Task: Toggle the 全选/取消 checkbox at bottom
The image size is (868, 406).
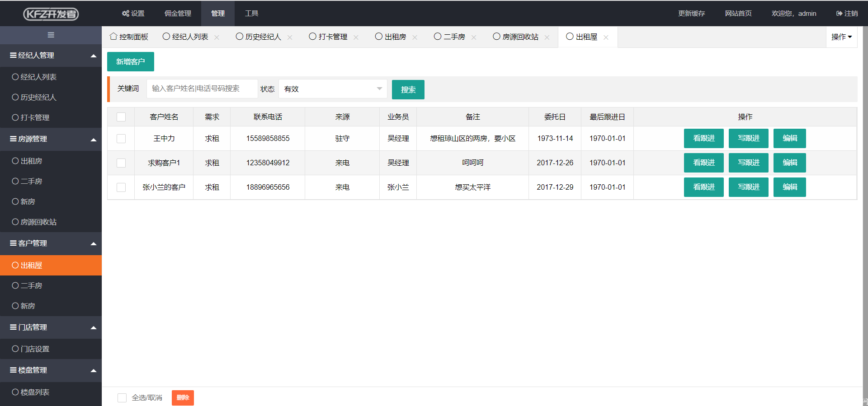Action: coord(122,398)
